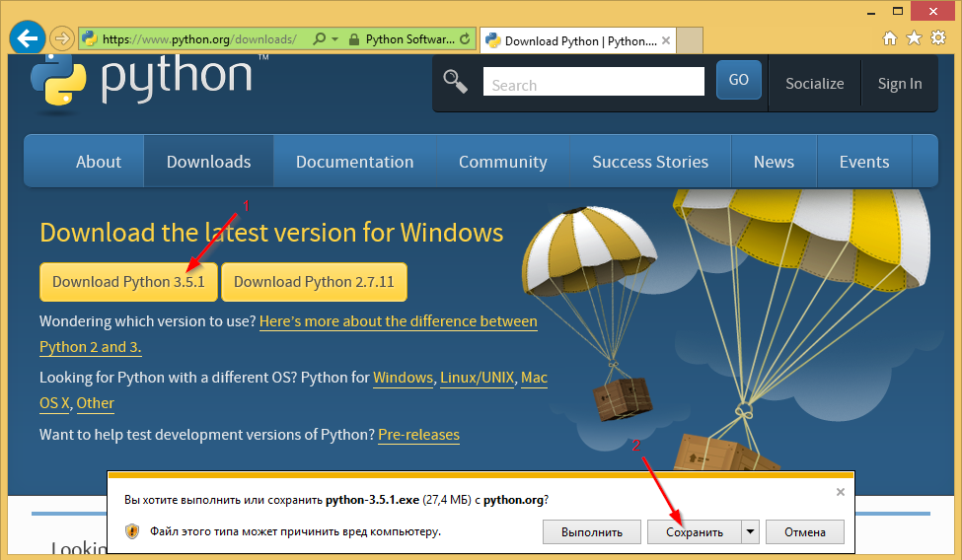Viewport: 962px width, 560px height.
Task: Click the browser forward arrow button
Action: tap(61, 38)
